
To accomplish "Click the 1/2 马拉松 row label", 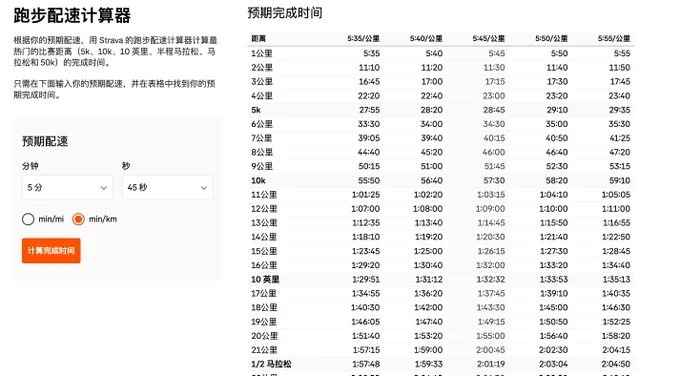I will (271, 364).
